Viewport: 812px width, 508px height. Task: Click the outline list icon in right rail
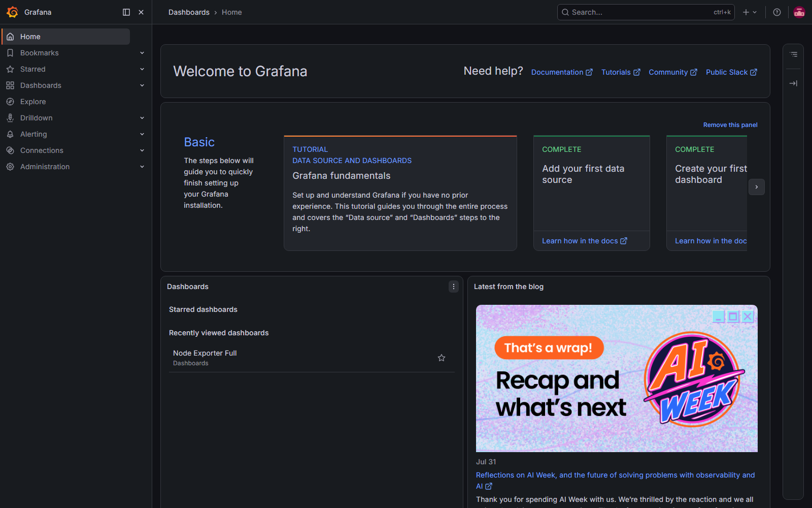tap(794, 54)
